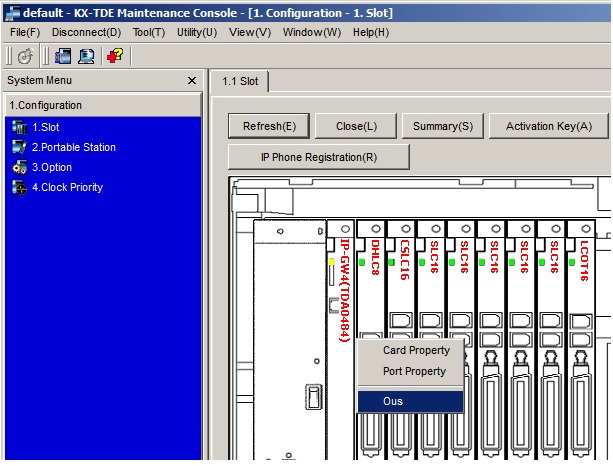Viewport: 613px width, 466px height.
Task: Click the Activation Key(A) button
Action: tap(549, 126)
